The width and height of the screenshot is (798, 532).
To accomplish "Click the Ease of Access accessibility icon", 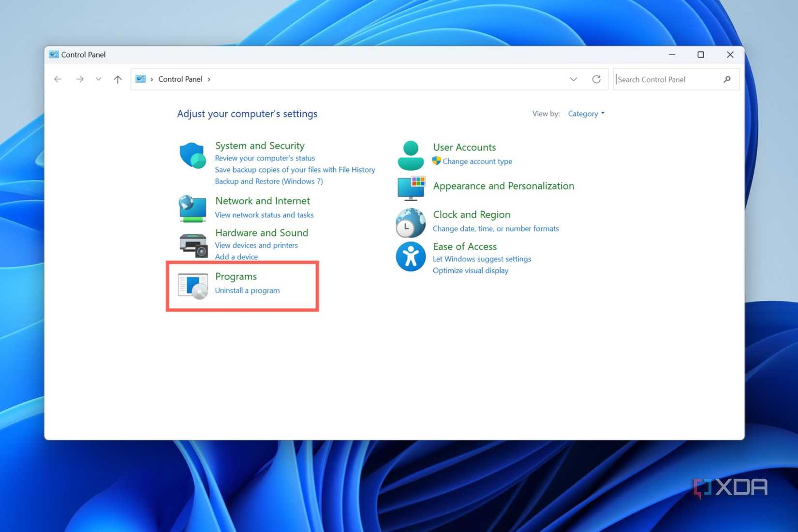I will tap(410, 257).
